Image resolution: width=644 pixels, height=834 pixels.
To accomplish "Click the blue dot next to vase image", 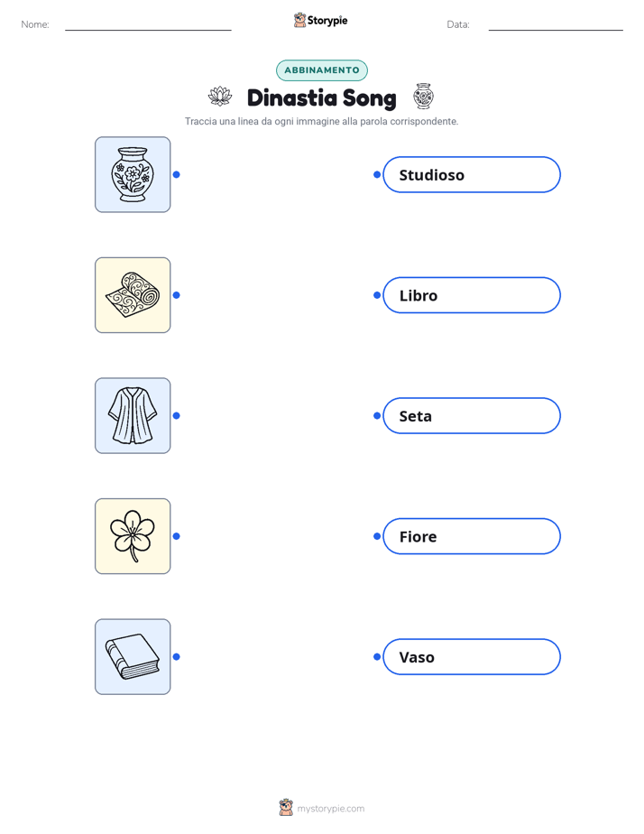I will point(177,174).
